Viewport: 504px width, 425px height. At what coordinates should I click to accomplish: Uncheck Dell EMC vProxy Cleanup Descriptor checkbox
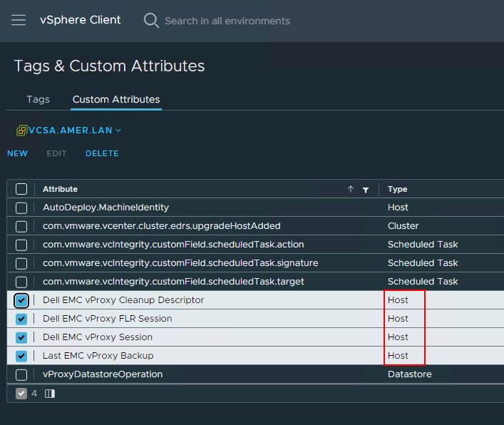pyautogui.click(x=21, y=300)
